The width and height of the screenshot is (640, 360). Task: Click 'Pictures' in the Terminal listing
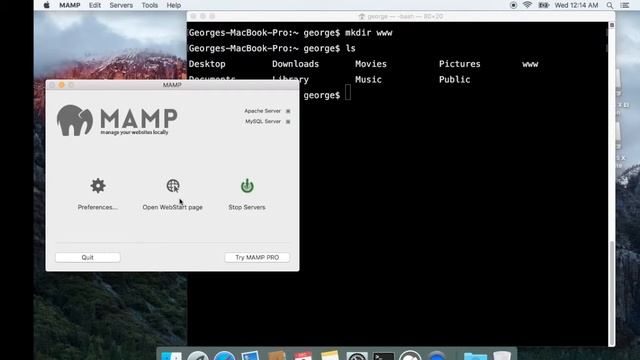460,64
